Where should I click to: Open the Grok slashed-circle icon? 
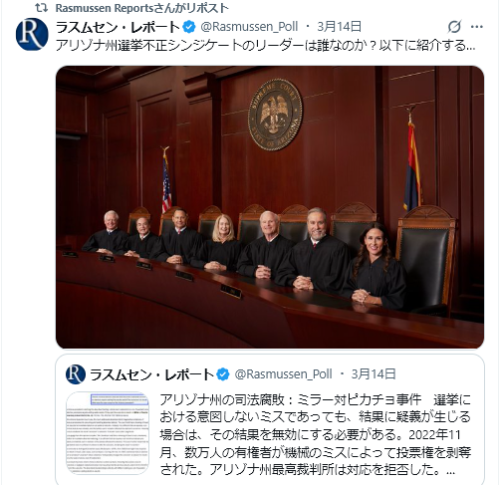point(454,27)
